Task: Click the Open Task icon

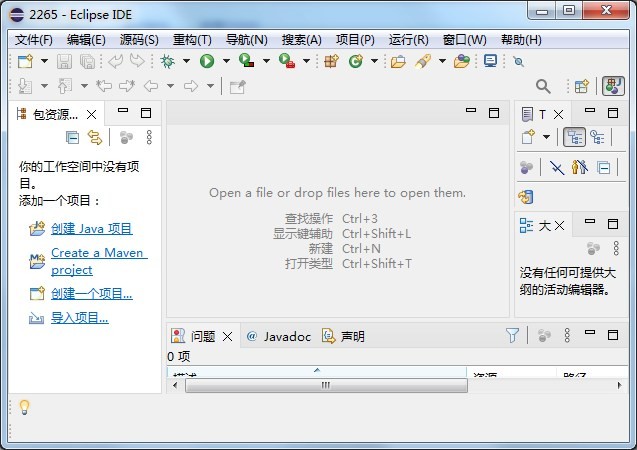Action: (462, 61)
